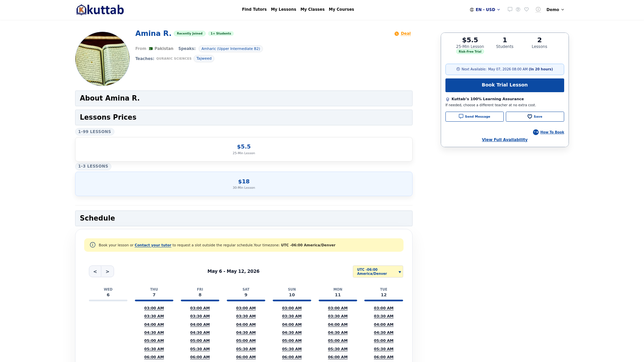Select Saturday 9 04:00 AM slot
Screen dimensions: 644x362
(246, 325)
